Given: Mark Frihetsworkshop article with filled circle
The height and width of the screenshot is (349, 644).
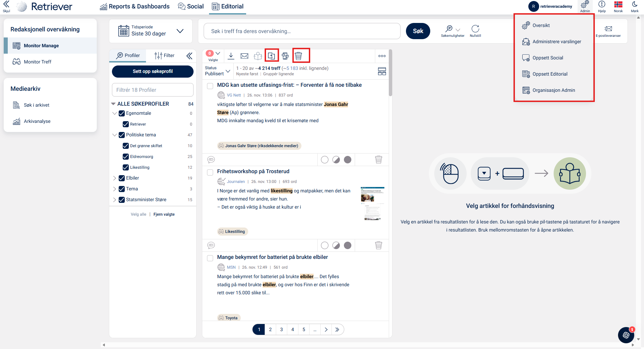Looking at the screenshot, I should click(x=348, y=245).
